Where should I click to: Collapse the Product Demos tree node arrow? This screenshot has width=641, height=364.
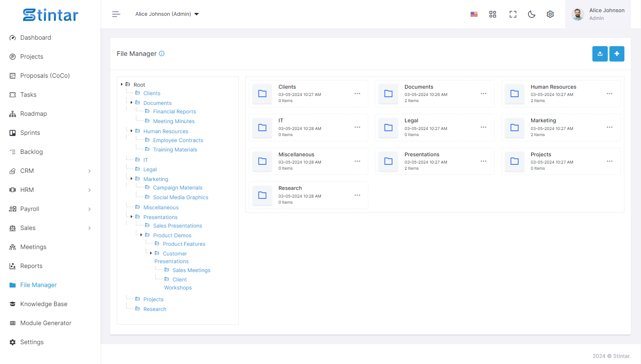pos(141,235)
